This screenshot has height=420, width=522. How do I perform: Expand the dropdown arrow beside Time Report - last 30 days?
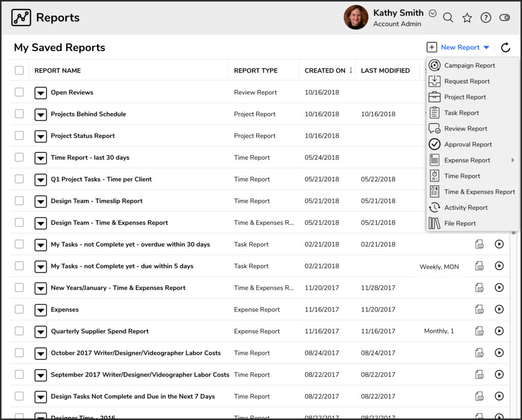pos(41,158)
